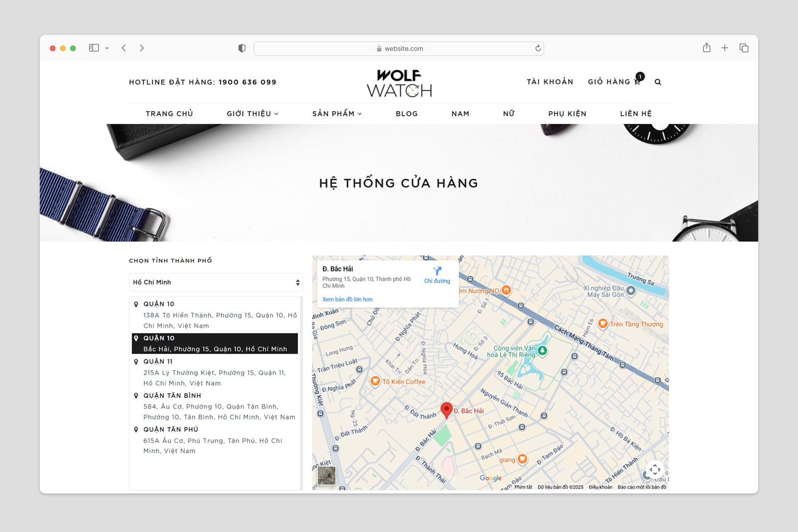Click the Chỉ đường directions icon

click(x=437, y=271)
